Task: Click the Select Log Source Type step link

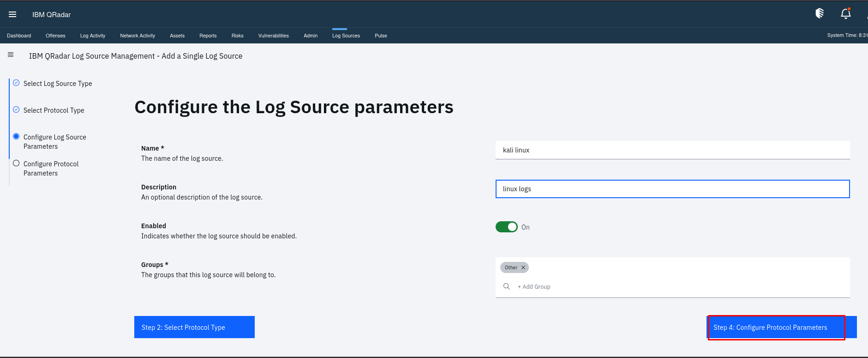Action: click(58, 84)
